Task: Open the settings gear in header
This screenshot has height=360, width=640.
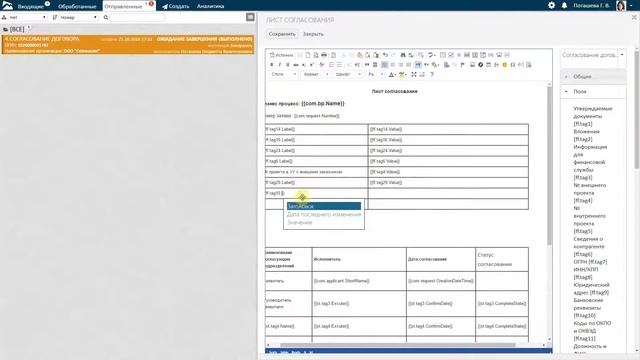Action: pos(551,5)
